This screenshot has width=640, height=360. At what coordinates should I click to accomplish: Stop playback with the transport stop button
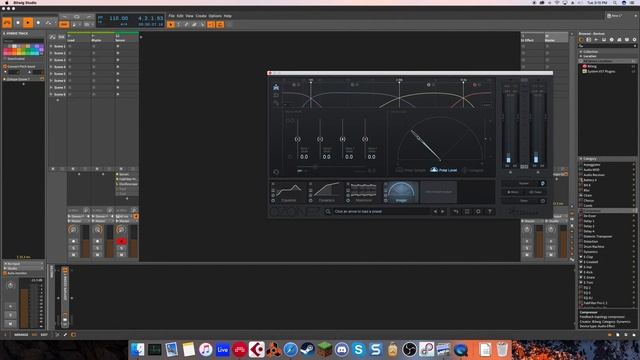point(18,22)
